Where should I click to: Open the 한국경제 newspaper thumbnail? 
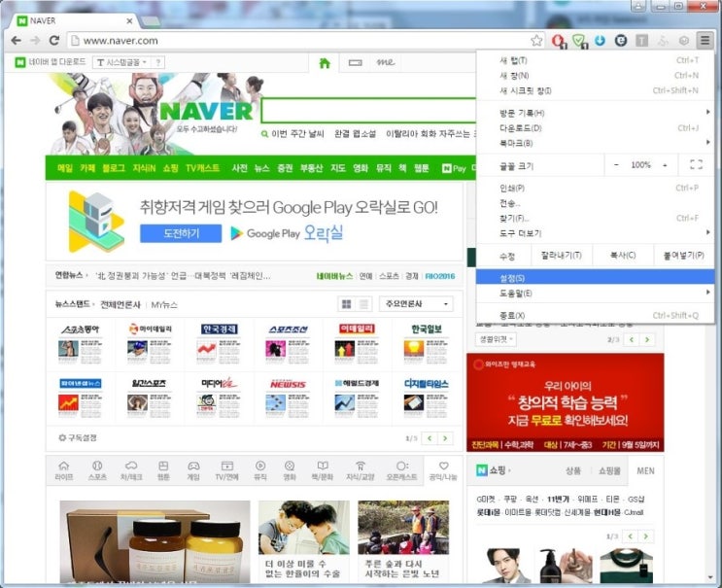[220, 344]
